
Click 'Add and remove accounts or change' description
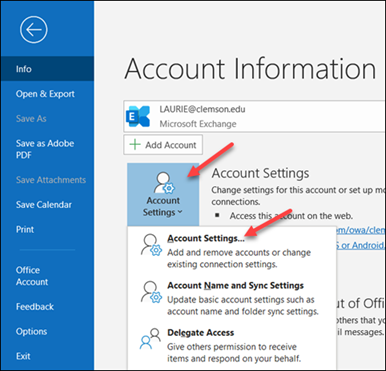pos(239,252)
